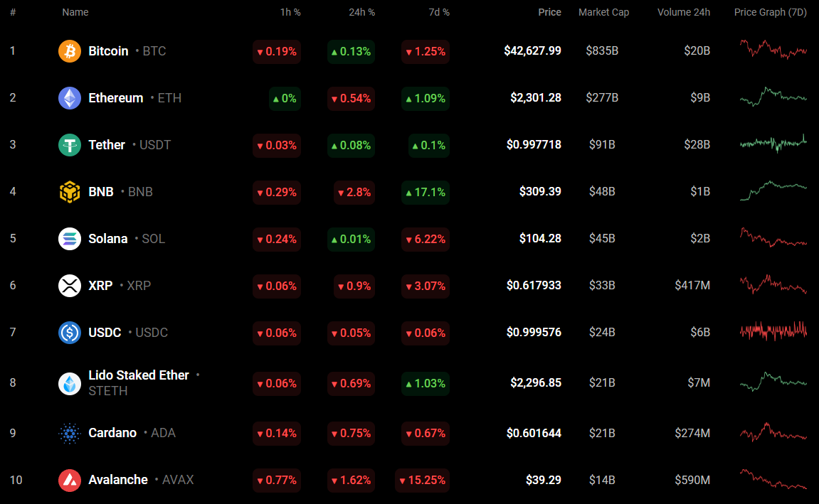
Task: Open the Bitcoin name link
Action: tap(108, 51)
